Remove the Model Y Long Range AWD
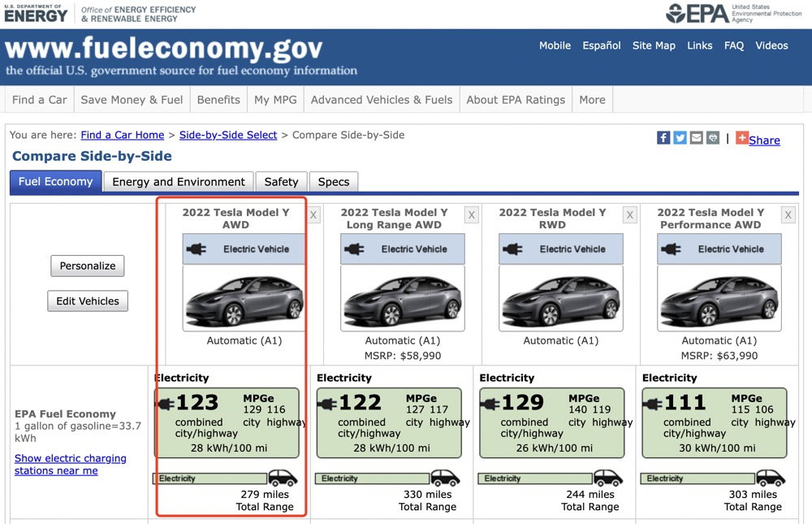 (x=471, y=215)
